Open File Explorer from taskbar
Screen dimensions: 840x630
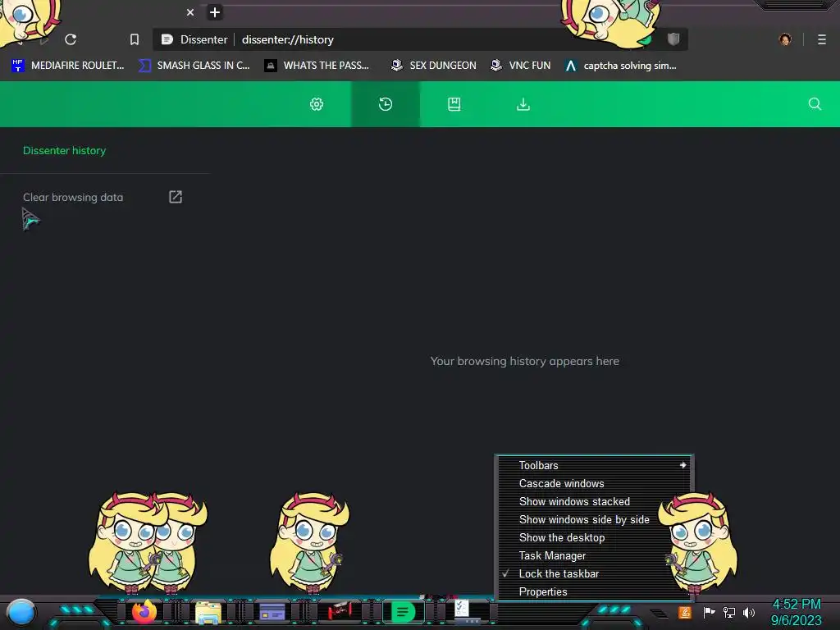[208, 612]
